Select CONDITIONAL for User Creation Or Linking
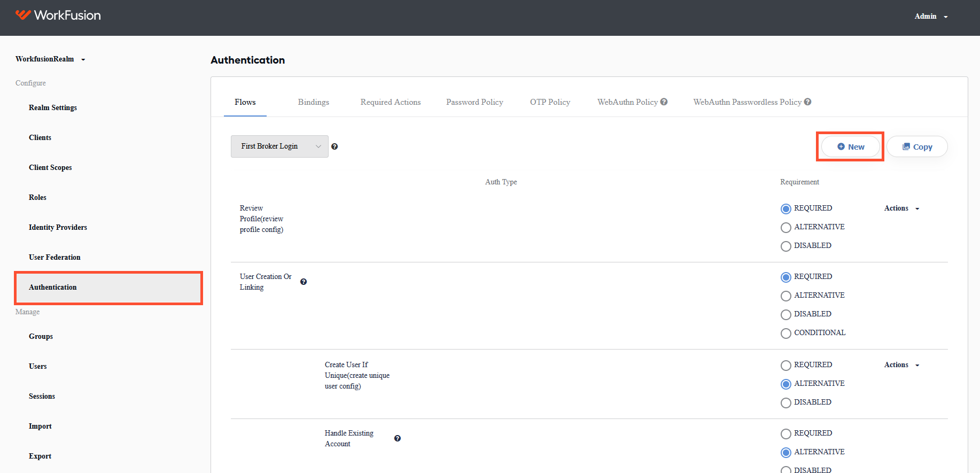980x473 pixels. [785, 333]
